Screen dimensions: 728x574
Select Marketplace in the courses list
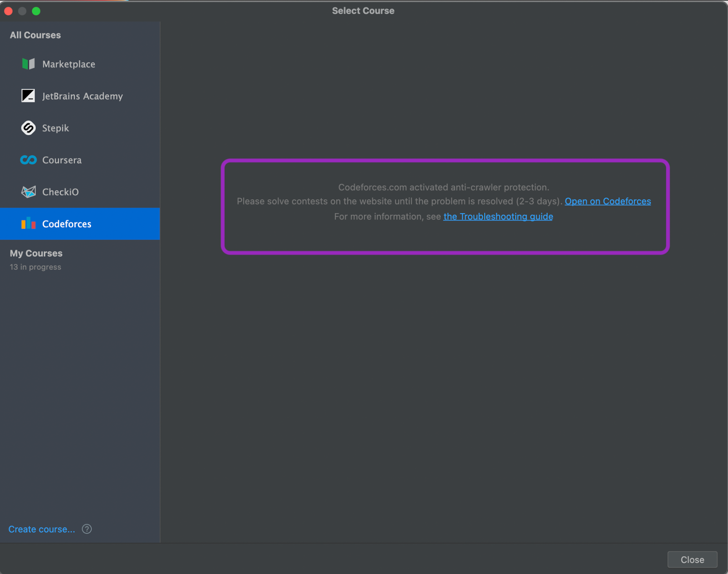(x=80, y=64)
